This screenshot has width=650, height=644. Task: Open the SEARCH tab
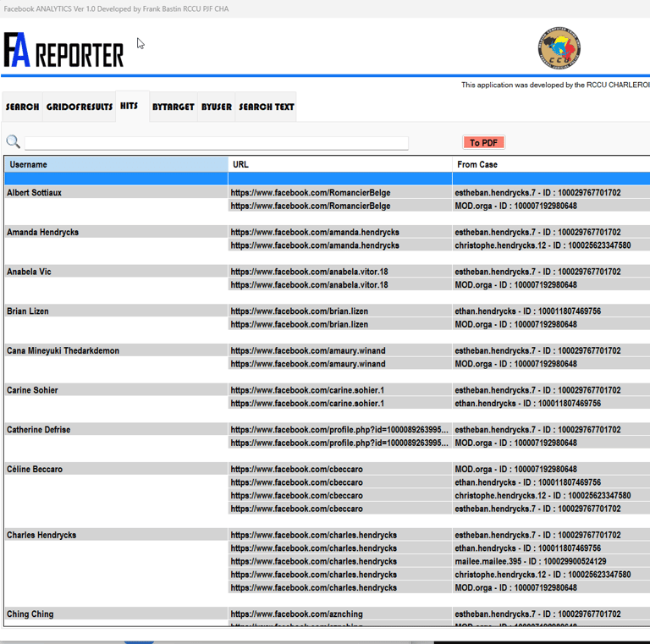click(x=22, y=107)
